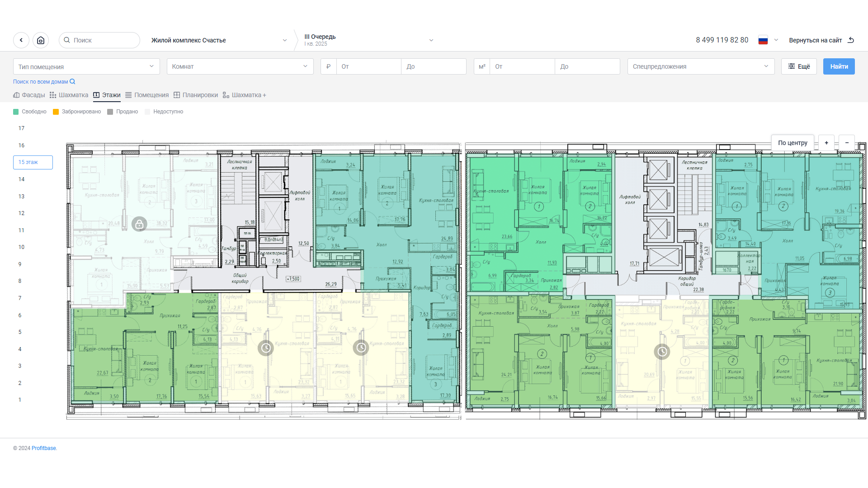Screen dimensions: 868x488
Task: Zoom out with the minus button
Action: coord(847,143)
